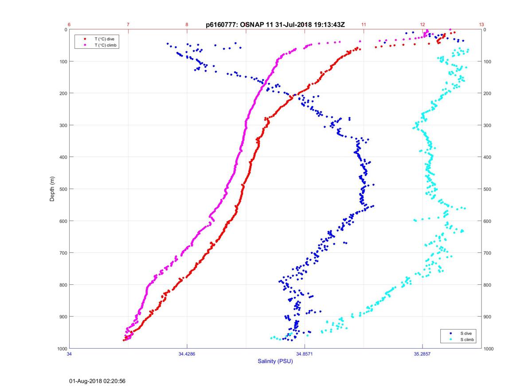Click "600" on the left depth axis
The image size is (532, 392).
pos(63,221)
